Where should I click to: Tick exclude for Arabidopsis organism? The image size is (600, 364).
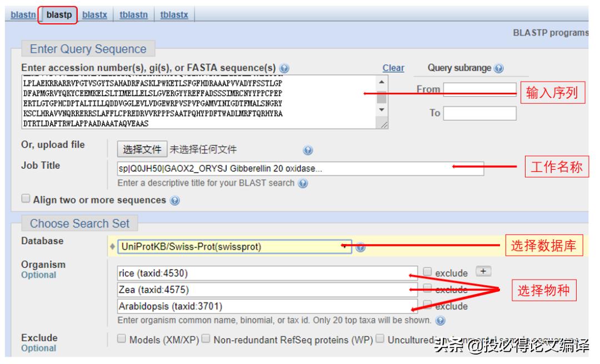(427, 305)
